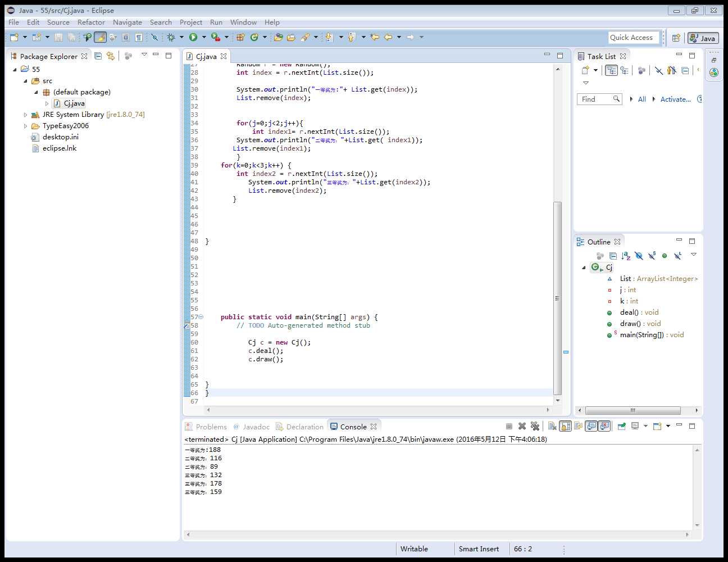Image resolution: width=728 pixels, height=562 pixels.
Task: Select the Java perspective button
Action: 703,38
